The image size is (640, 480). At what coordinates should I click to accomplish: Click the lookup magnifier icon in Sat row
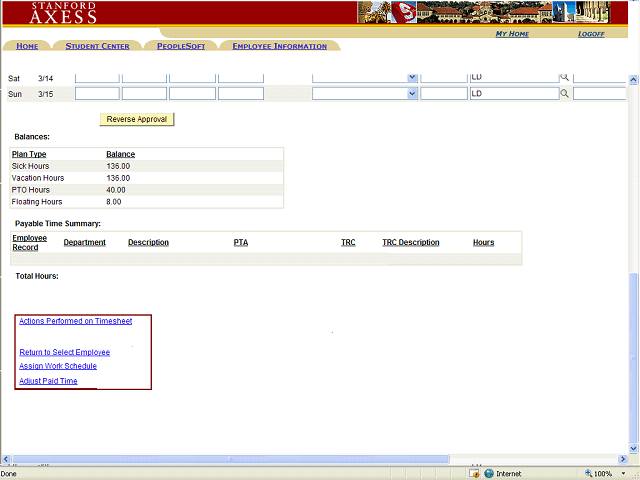565,78
